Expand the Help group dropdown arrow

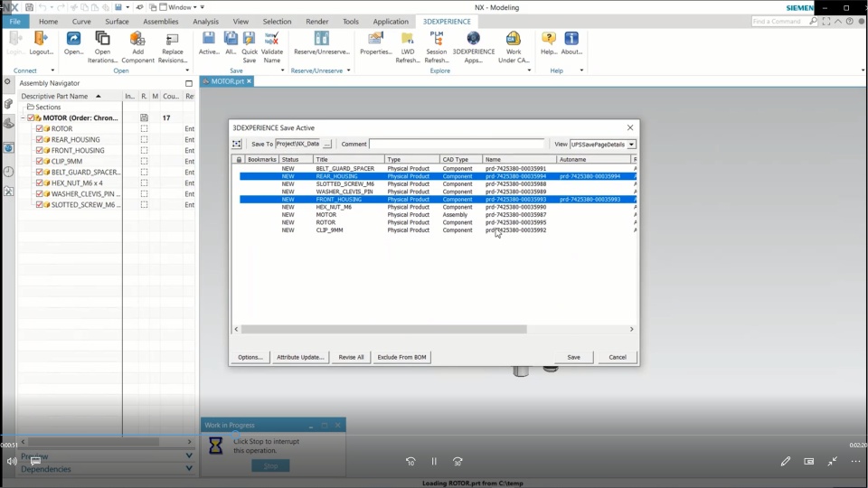pos(581,70)
